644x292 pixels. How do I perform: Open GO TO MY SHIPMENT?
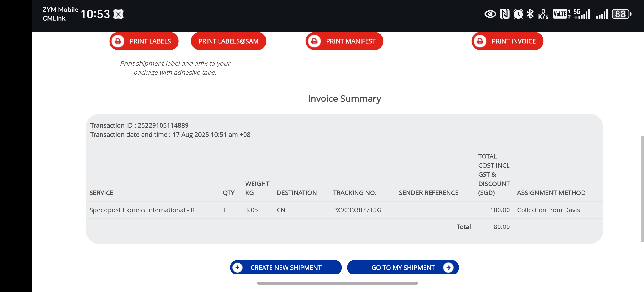point(403,267)
